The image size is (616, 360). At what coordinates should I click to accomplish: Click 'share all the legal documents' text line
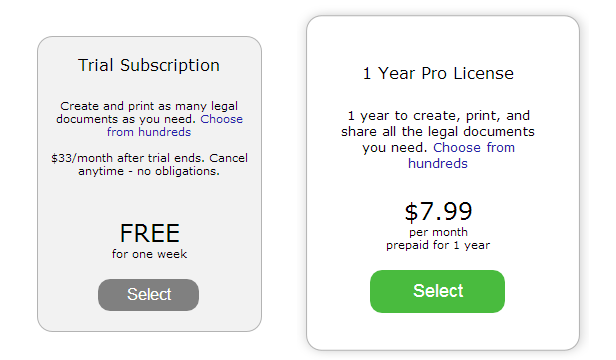point(438,131)
